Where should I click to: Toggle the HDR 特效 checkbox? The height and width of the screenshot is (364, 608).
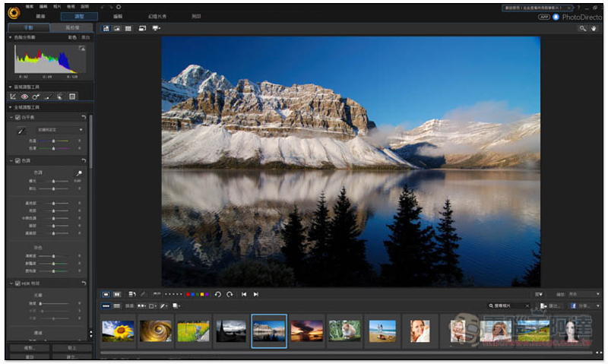17,283
